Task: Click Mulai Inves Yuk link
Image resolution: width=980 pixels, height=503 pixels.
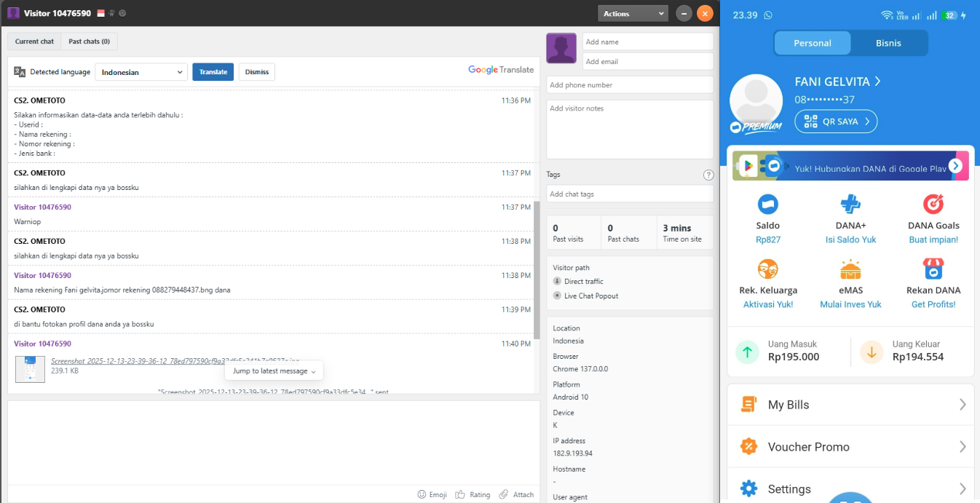Action: [850, 304]
